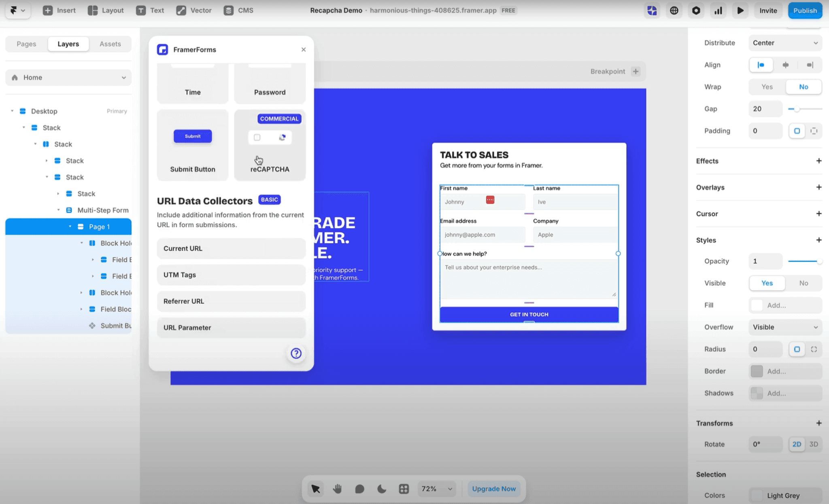
Task: Open the site analytics icon
Action: (x=718, y=11)
